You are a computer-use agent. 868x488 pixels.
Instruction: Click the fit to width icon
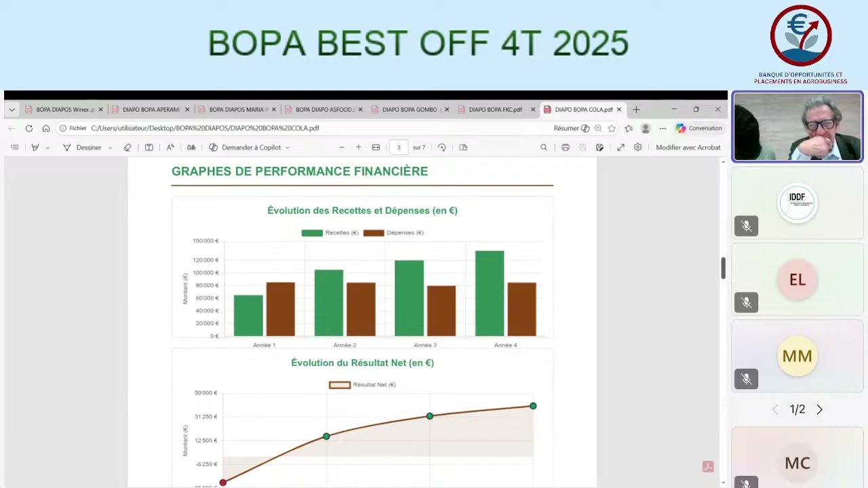tap(376, 147)
